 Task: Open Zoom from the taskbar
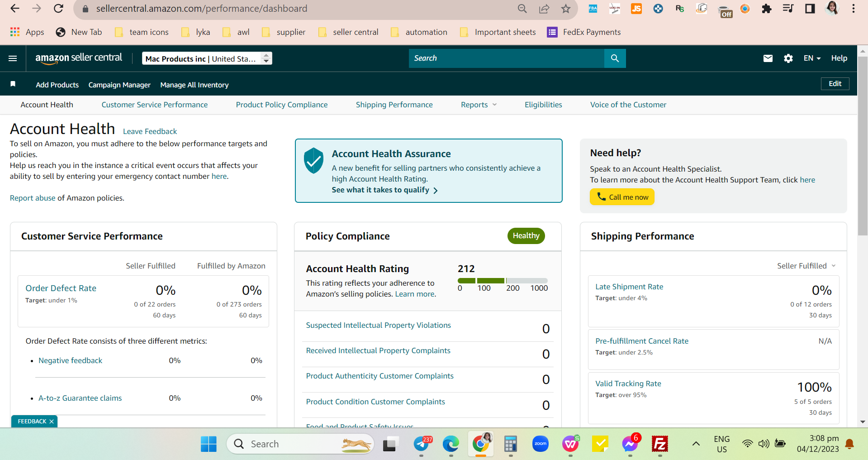[541, 444]
